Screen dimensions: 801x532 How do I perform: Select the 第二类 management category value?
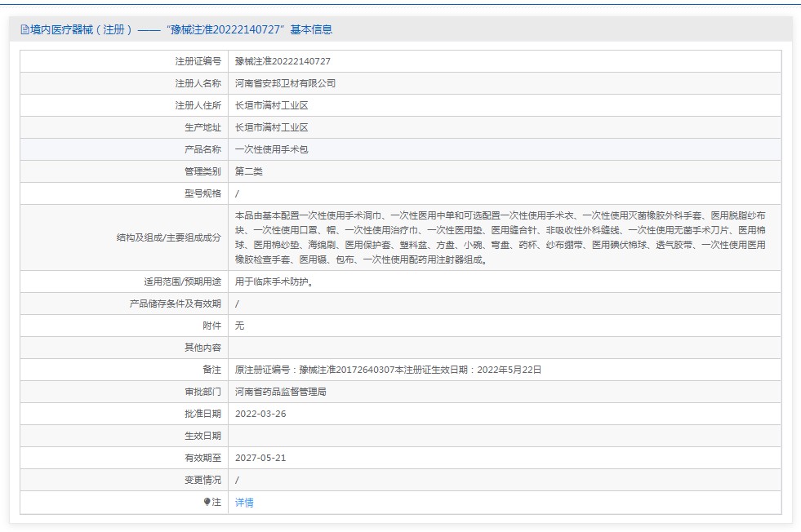point(248,171)
